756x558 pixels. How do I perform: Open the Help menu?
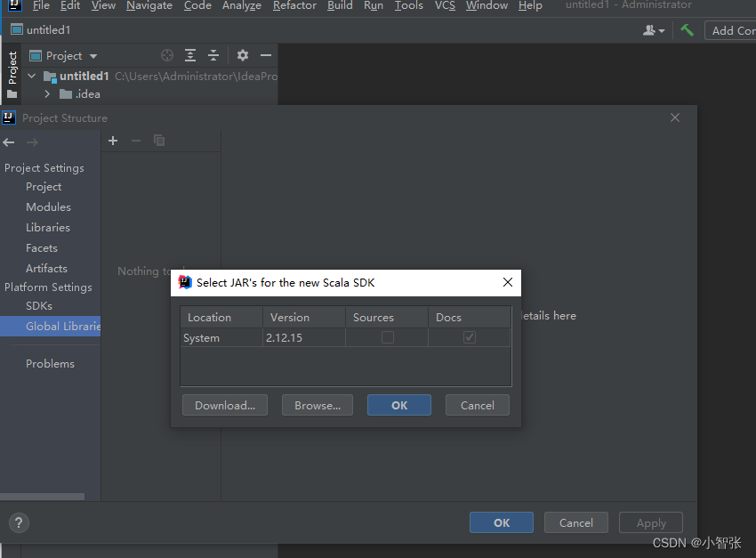tap(530, 6)
